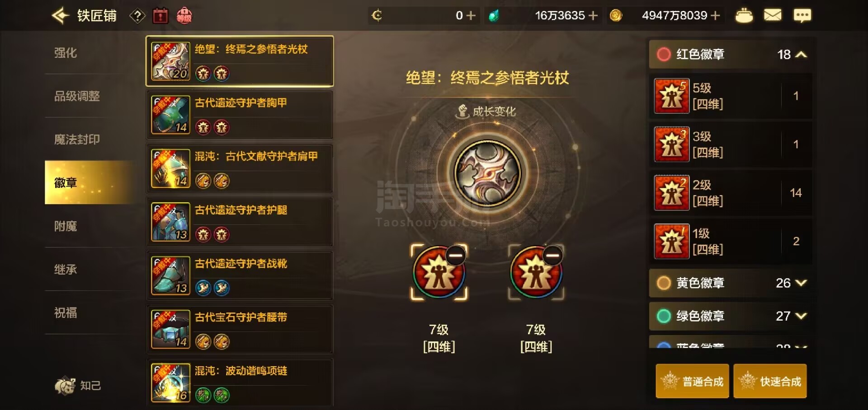The height and width of the screenshot is (410, 868).
Task: Open the red calendar icon in header
Action: [160, 16]
